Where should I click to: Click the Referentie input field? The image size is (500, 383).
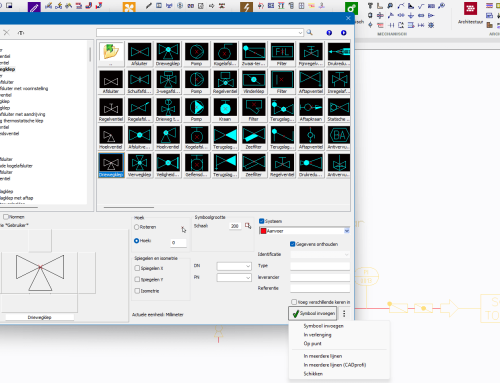click(x=320, y=288)
